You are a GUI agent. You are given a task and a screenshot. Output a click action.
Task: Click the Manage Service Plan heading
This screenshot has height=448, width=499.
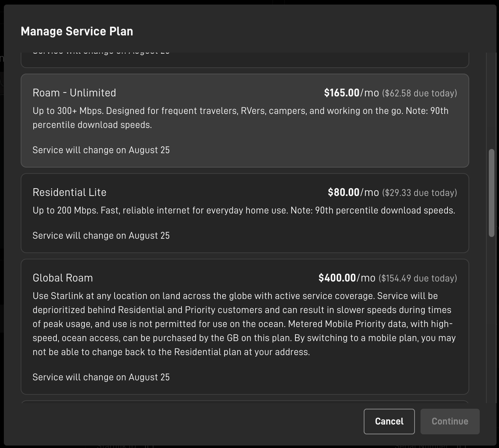[77, 31]
